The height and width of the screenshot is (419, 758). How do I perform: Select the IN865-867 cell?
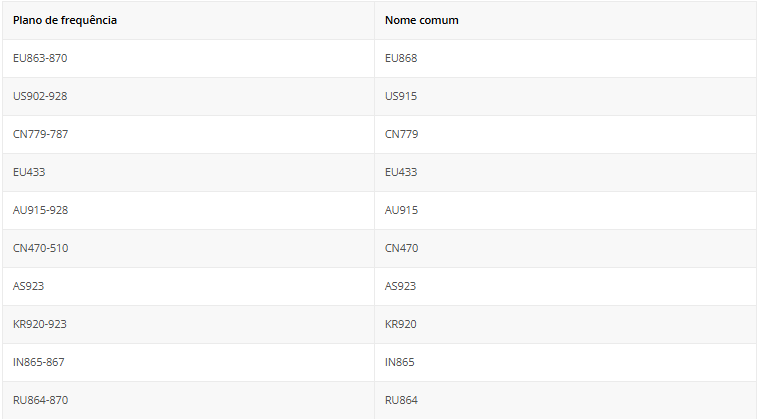39,362
